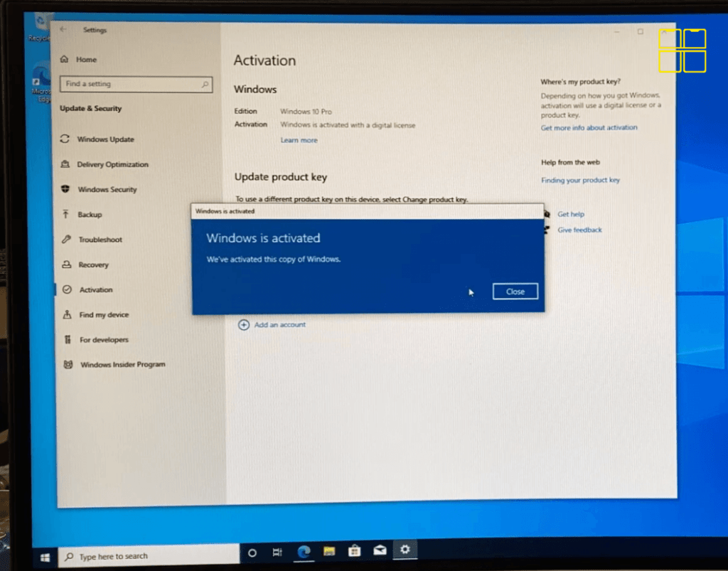Click the Learn more link
This screenshot has width=728, height=571.
299,139
